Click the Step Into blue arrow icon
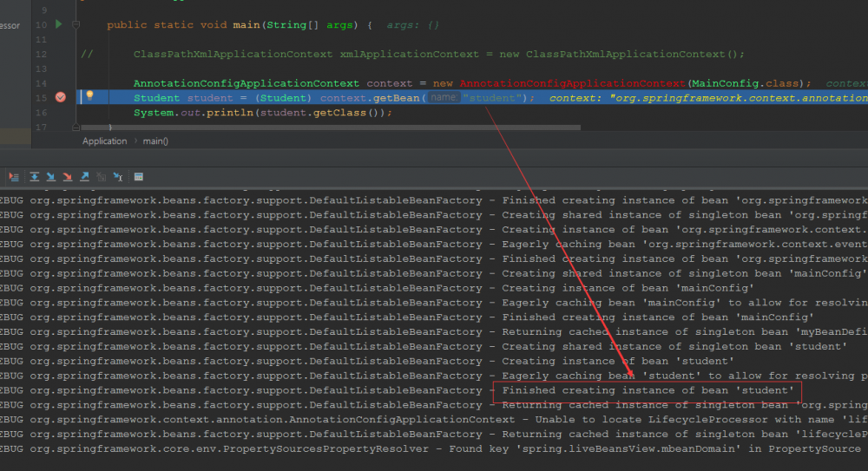The image size is (868, 471). [51, 177]
